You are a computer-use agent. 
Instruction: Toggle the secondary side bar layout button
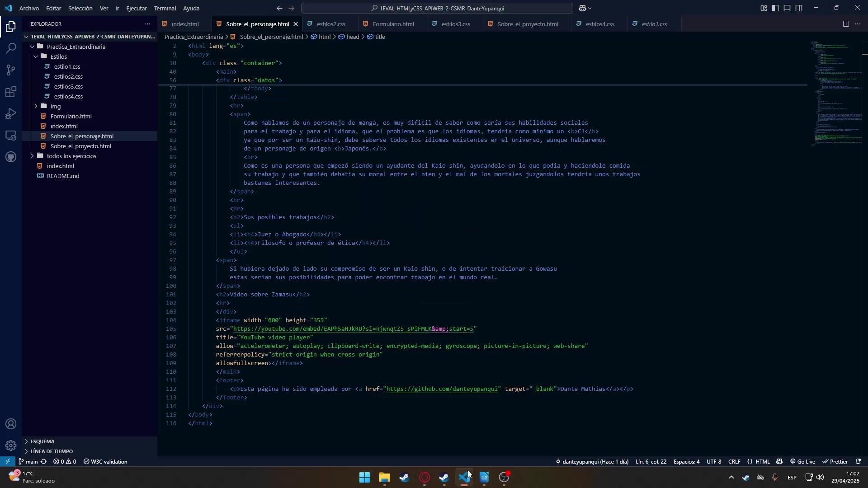tap(799, 8)
